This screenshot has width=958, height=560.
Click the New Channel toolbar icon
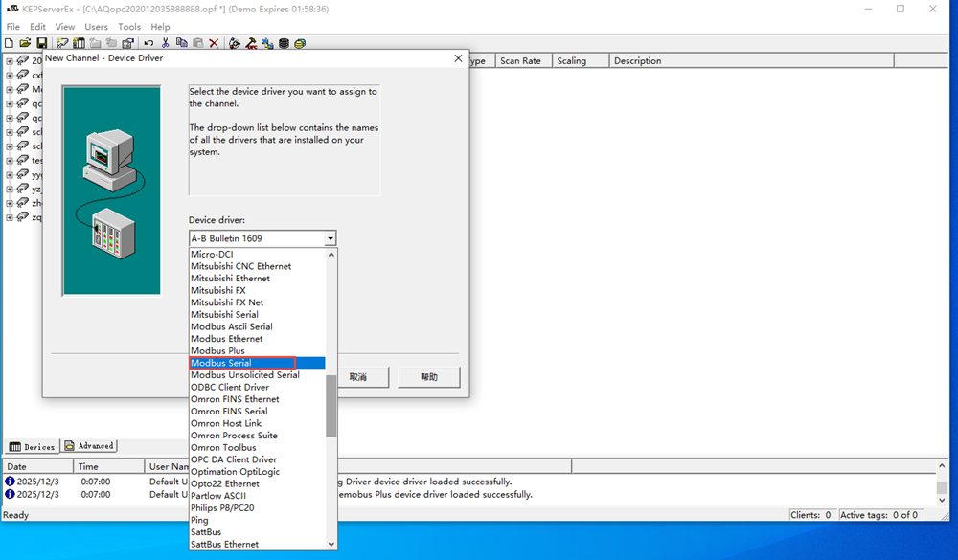(x=62, y=43)
